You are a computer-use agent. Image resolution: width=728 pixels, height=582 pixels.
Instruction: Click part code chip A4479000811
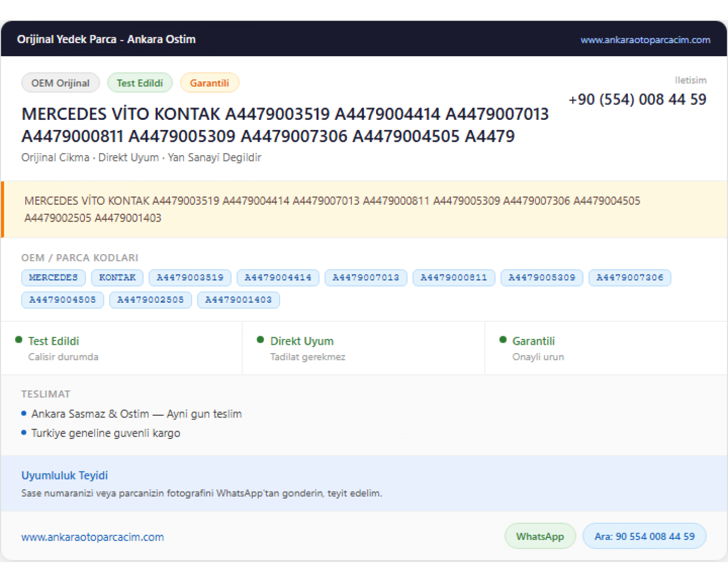pyautogui.click(x=454, y=277)
